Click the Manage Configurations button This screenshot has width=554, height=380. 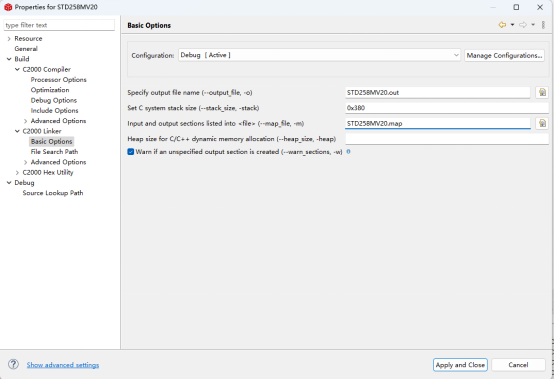(504, 55)
